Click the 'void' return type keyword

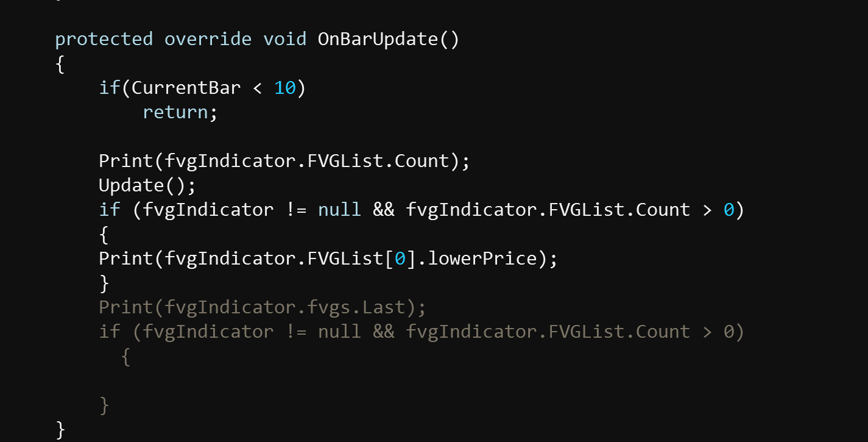284,39
